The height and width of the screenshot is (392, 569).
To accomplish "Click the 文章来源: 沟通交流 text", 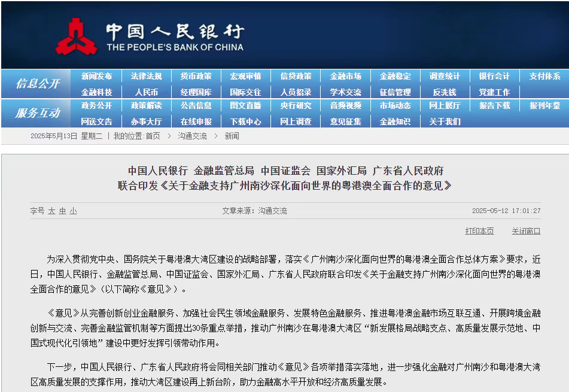I will (x=254, y=211).
